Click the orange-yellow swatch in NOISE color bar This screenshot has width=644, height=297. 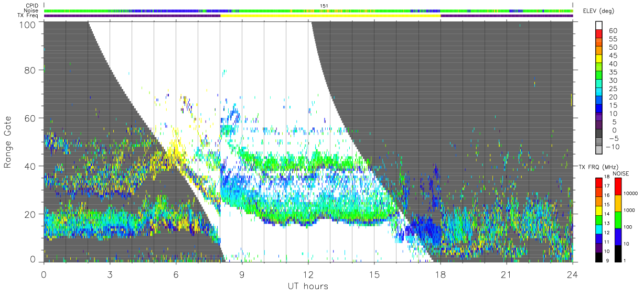(619, 203)
